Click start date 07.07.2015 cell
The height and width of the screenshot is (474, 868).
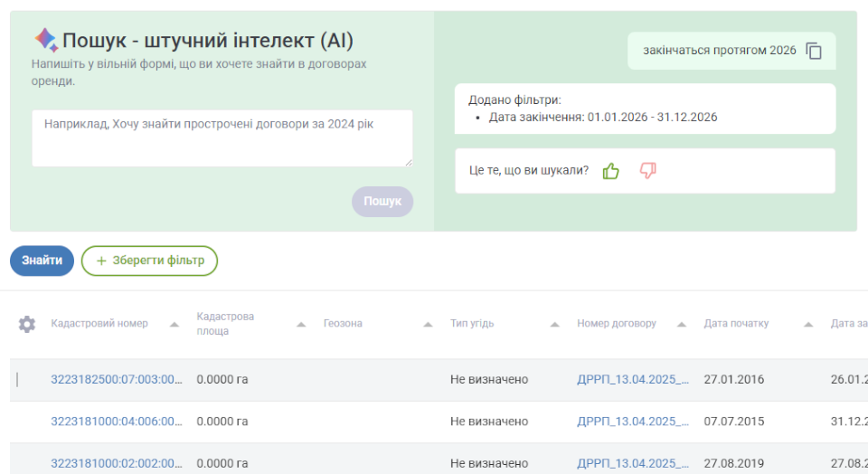click(x=734, y=422)
